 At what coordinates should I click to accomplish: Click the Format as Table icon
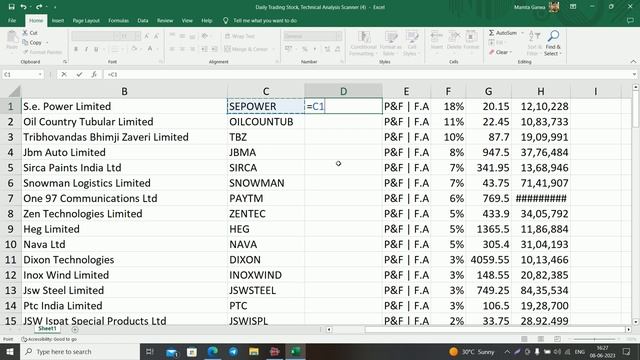tap(391, 37)
